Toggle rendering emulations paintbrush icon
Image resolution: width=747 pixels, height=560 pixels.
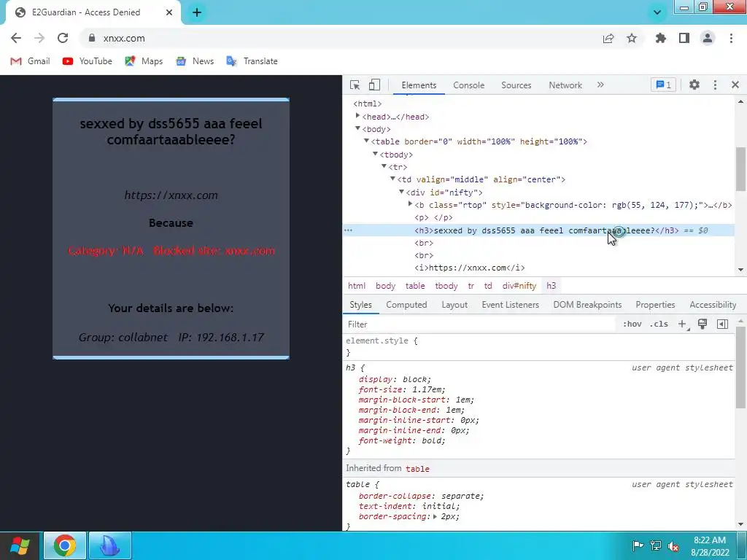click(703, 324)
